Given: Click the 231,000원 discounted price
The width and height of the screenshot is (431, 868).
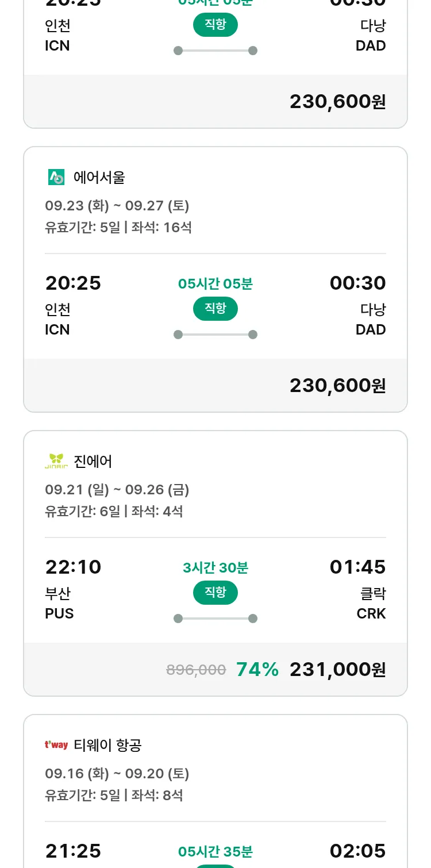Looking at the screenshot, I should point(337,670).
